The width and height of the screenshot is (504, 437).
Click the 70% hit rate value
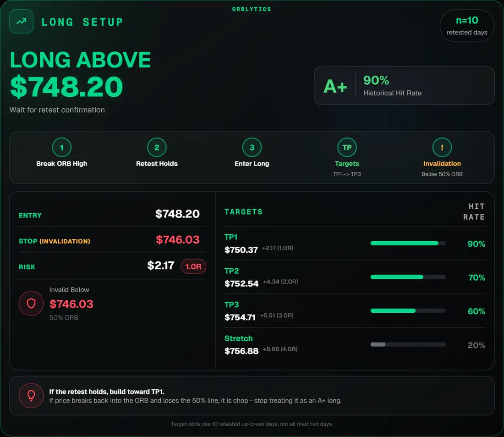477,278
